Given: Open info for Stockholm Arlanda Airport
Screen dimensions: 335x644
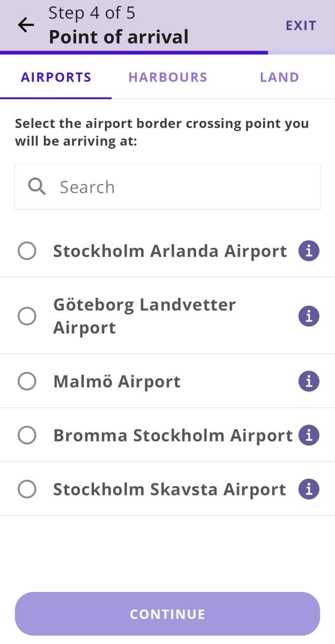Looking at the screenshot, I should (309, 251).
